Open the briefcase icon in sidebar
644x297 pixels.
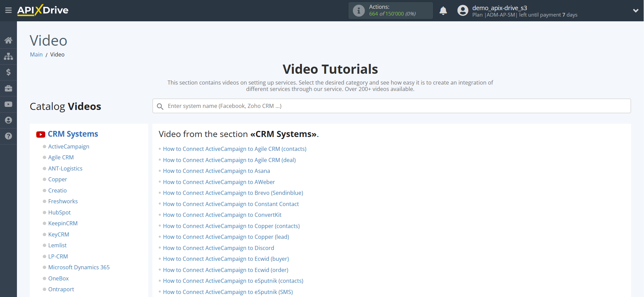coord(8,88)
